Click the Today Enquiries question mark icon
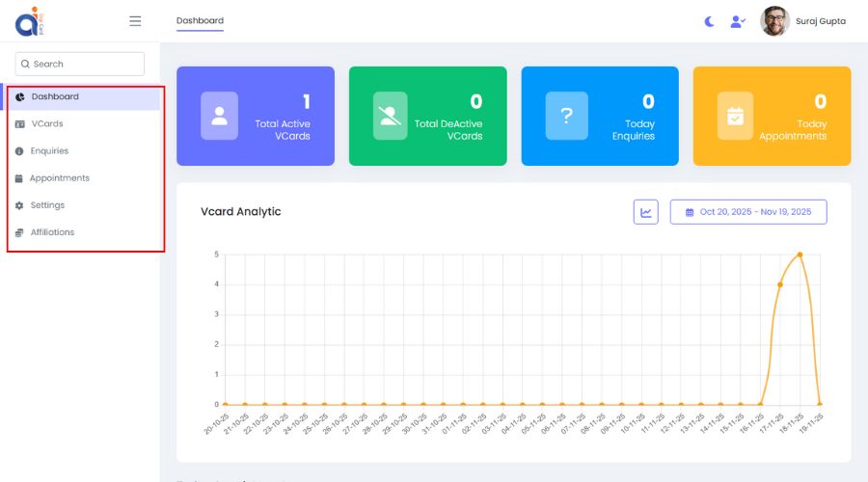 click(x=566, y=116)
